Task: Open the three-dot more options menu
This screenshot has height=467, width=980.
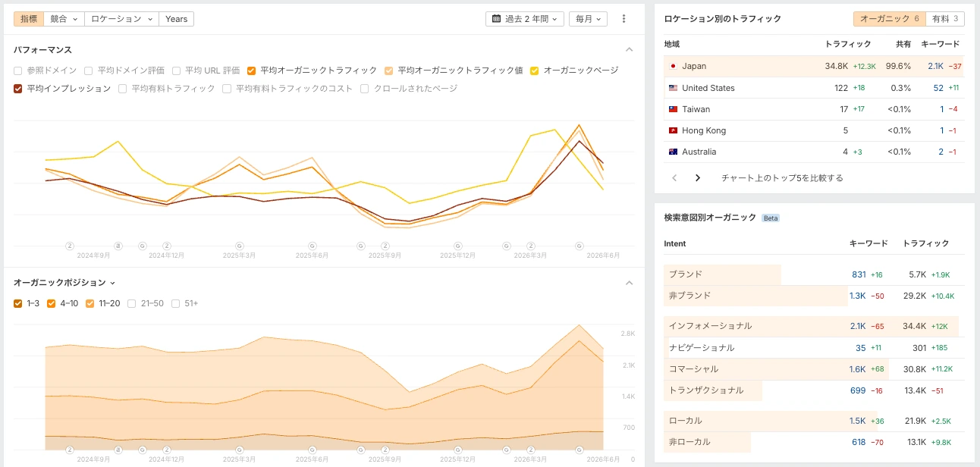Action: (x=624, y=19)
